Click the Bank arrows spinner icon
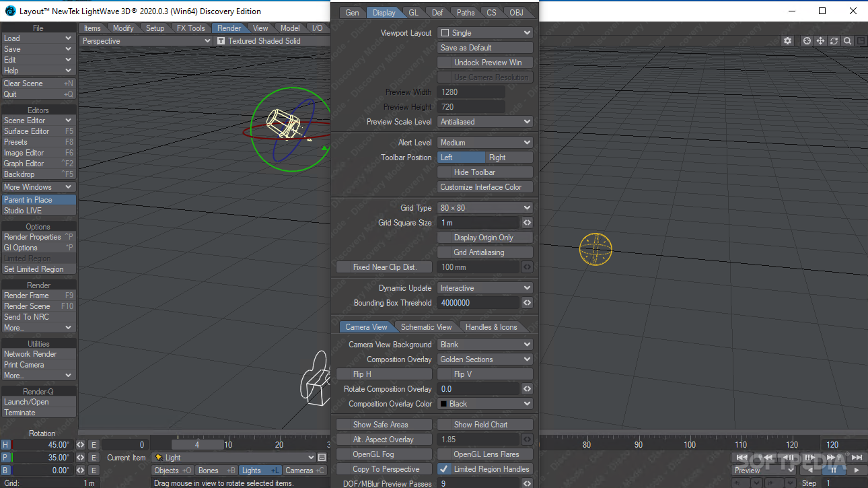The height and width of the screenshot is (488, 868). point(80,470)
